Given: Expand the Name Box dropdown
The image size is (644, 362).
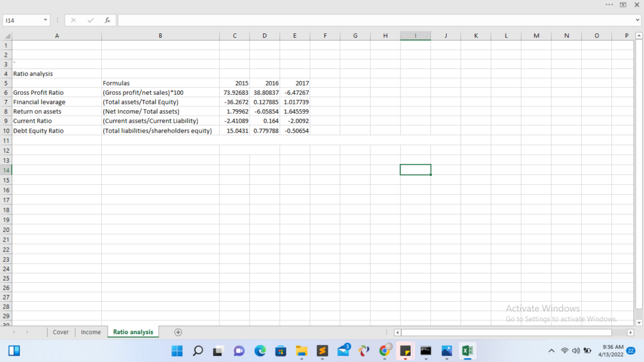Looking at the screenshot, I should [x=46, y=21].
